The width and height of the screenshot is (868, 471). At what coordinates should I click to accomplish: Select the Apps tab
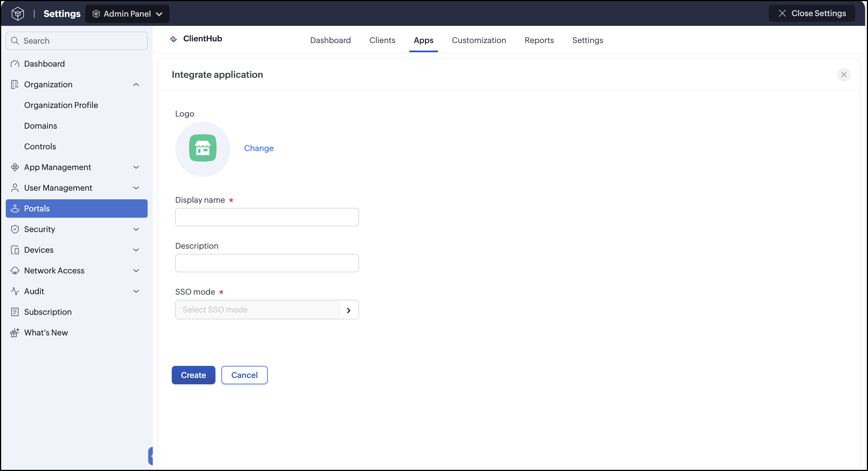(x=424, y=40)
